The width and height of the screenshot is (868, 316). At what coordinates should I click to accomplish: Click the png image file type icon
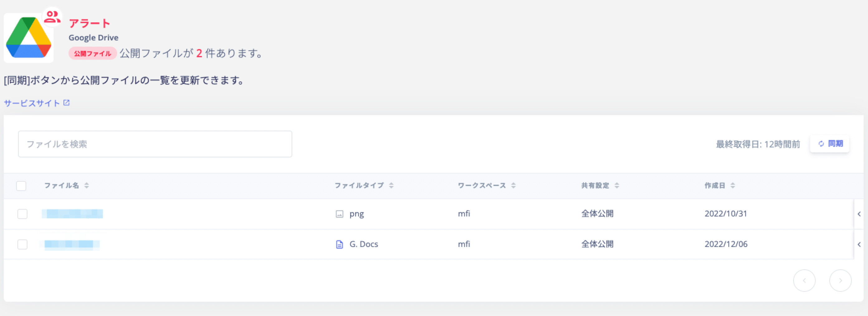click(x=339, y=214)
